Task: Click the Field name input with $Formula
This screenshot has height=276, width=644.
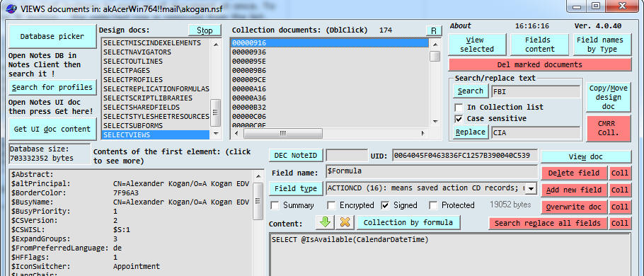Action: [432, 172]
